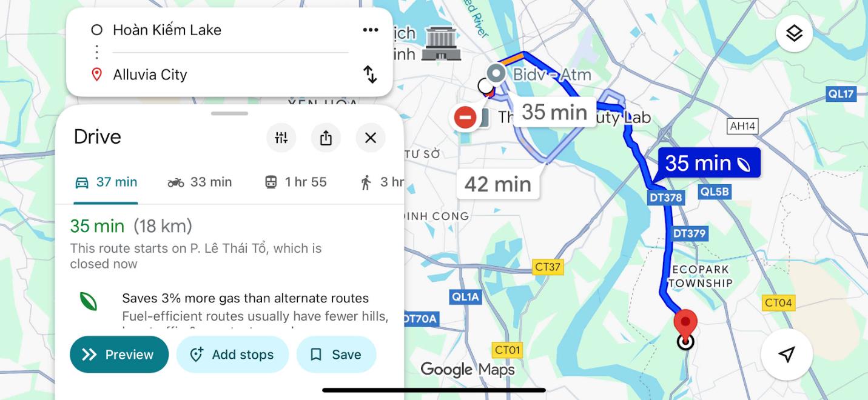Open the map layers button
The height and width of the screenshot is (400, 868).
click(x=794, y=33)
